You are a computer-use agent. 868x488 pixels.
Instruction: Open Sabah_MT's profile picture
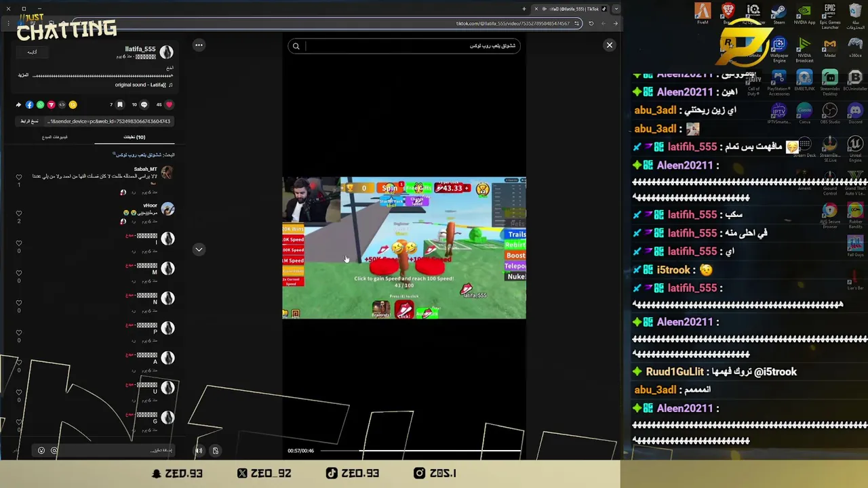click(167, 172)
